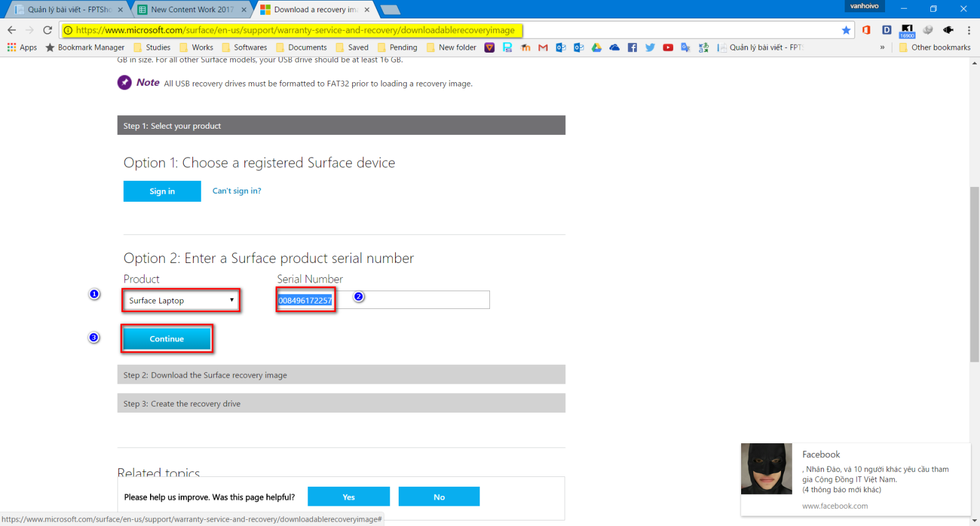This screenshot has height=526, width=980.
Task: Open the Pending bookmark folder
Action: [398, 47]
